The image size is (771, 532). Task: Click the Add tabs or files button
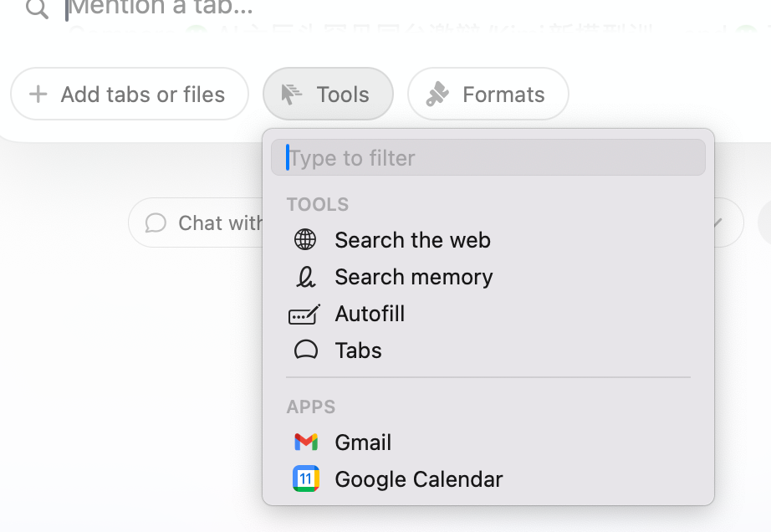pyautogui.click(x=130, y=94)
